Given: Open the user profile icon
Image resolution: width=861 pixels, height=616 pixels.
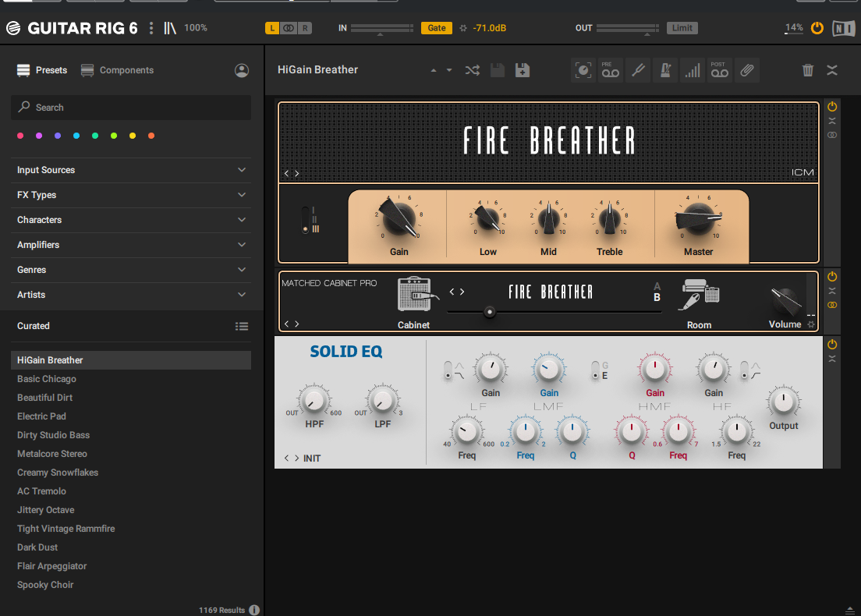Looking at the screenshot, I should (x=242, y=70).
